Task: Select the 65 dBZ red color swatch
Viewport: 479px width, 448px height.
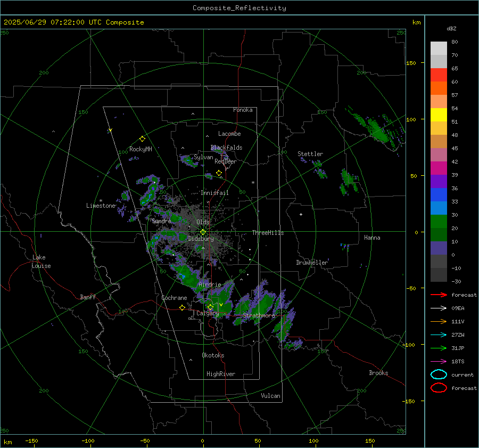Action: (x=439, y=75)
